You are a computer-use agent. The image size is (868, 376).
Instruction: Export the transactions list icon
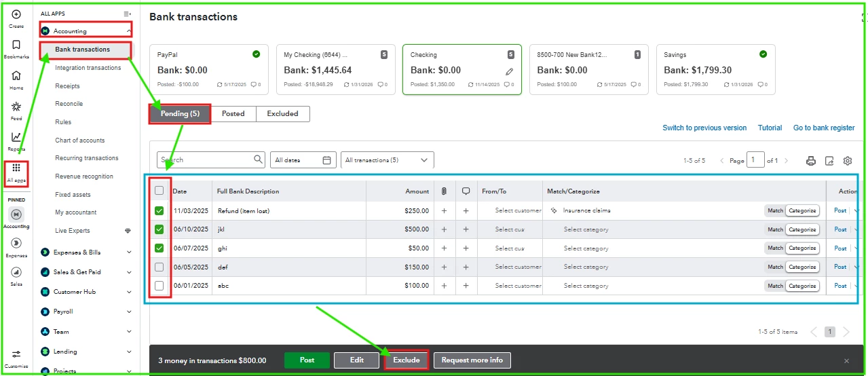tap(829, 161)
